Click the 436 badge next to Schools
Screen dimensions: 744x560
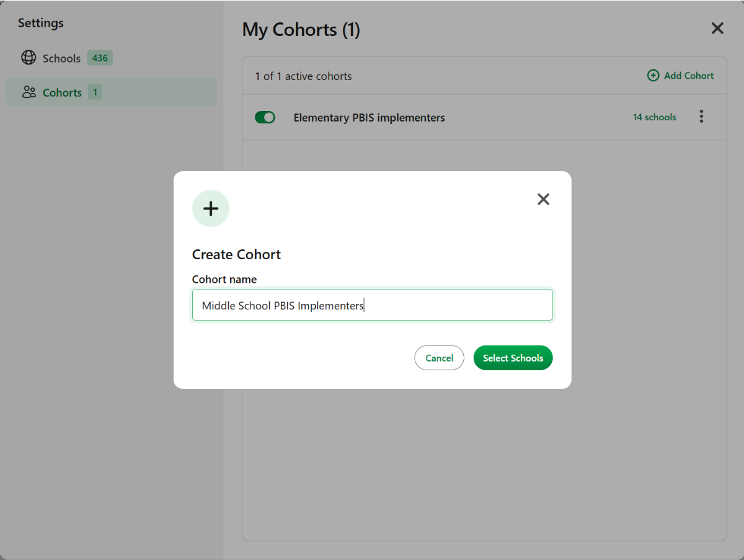(100, 58)
